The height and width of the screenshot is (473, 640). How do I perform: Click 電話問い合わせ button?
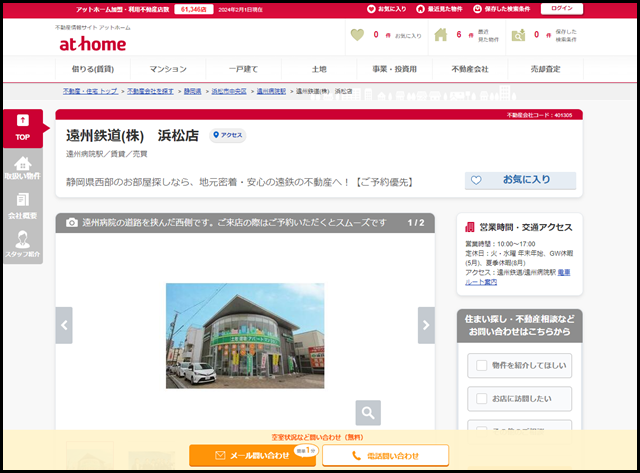point(385,455)
